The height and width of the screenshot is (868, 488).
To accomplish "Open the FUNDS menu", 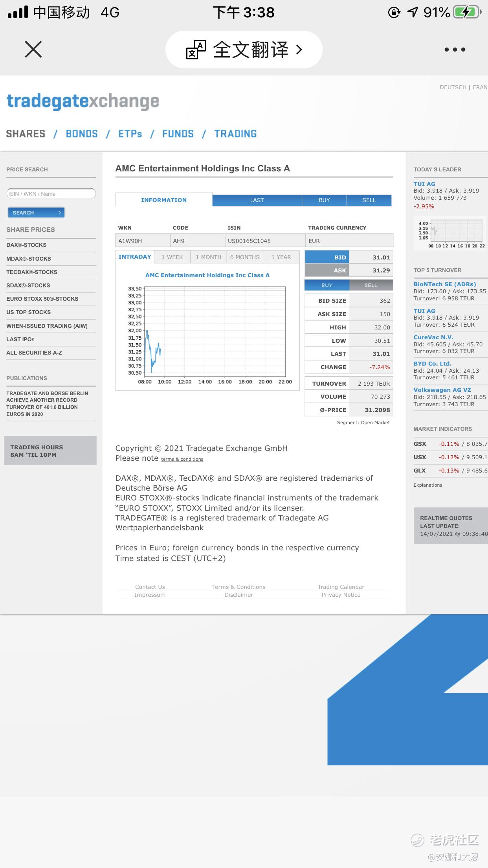I will tap(178, 134).
